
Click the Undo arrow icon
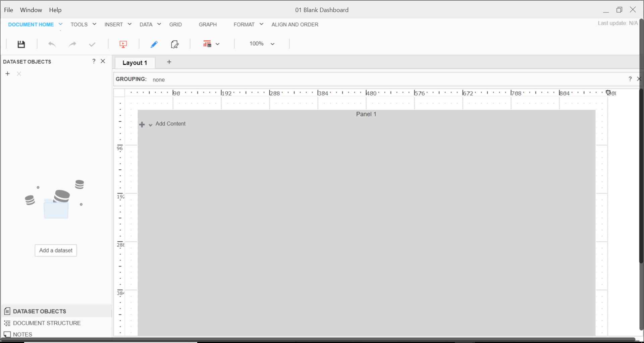pyautogui.click(x=52, y=44)
